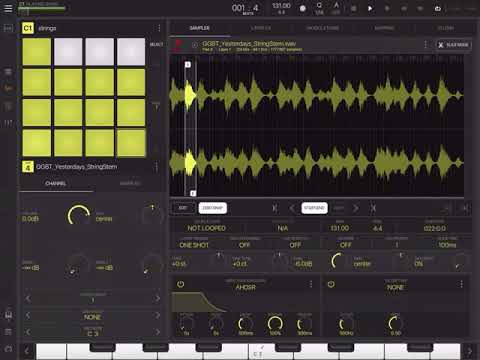Image resolution: width=480 pixels, height=360 pixels.
Task: Tap the orange icon in the left sidebar
Action: coord(8,88)
